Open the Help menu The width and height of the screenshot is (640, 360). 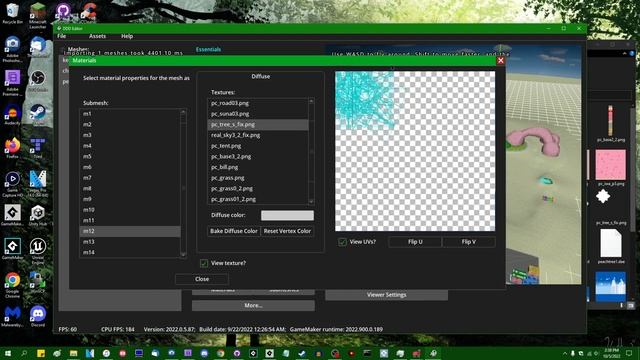(127, 36)
